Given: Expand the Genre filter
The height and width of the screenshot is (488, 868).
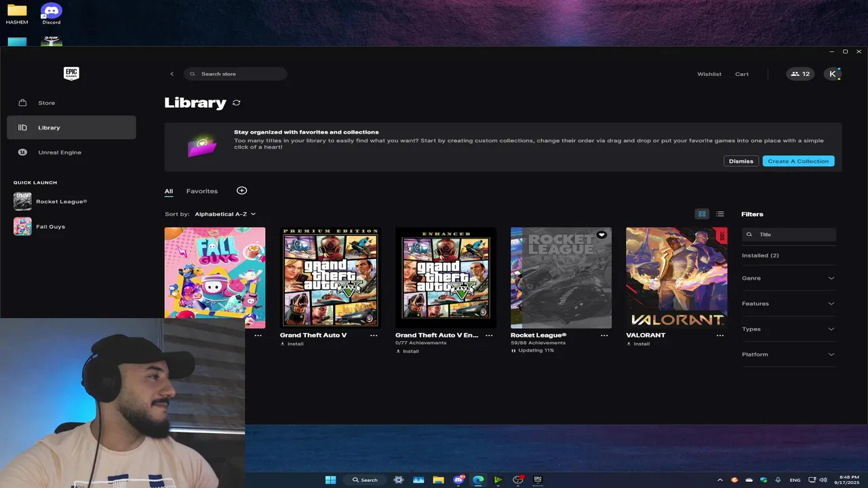Looking at the screenshot, I should 789,278.
